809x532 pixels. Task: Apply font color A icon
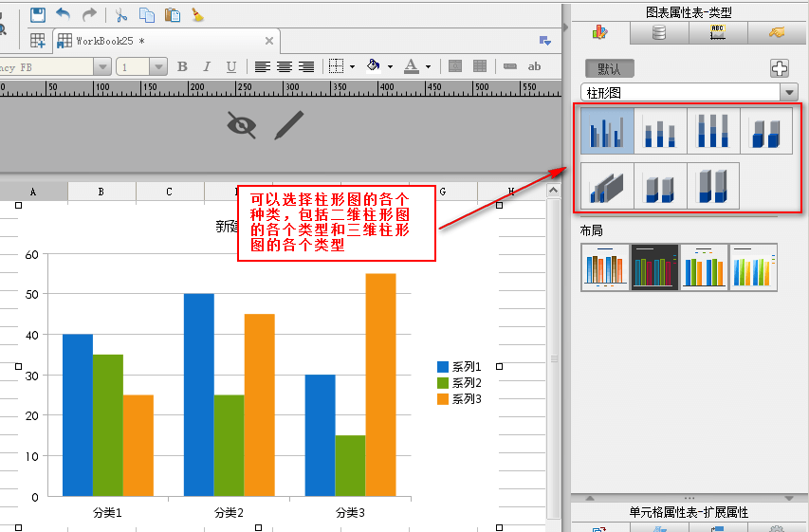click(x=412, y=66)
